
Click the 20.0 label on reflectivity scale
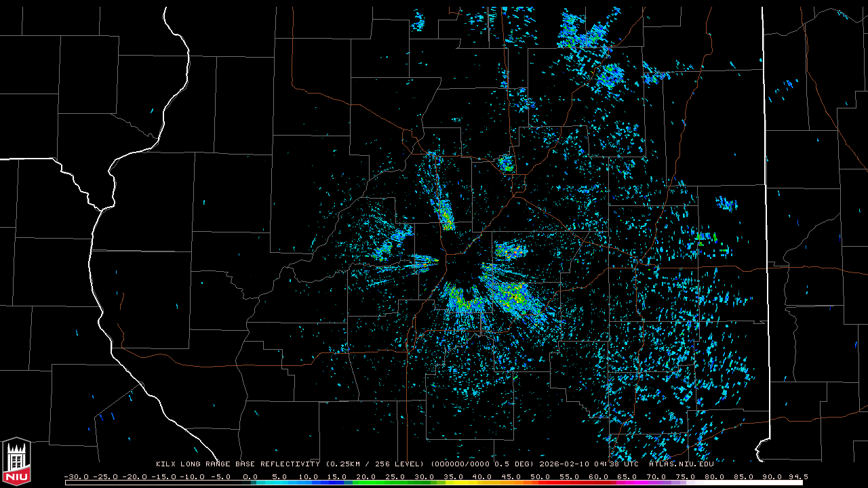point(366,476)
